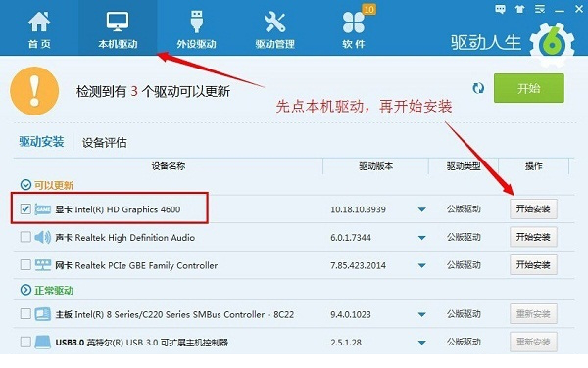Select the 本机驱动 tab
The height and width of the screenshot is (368, 588).
click(118, 27)
